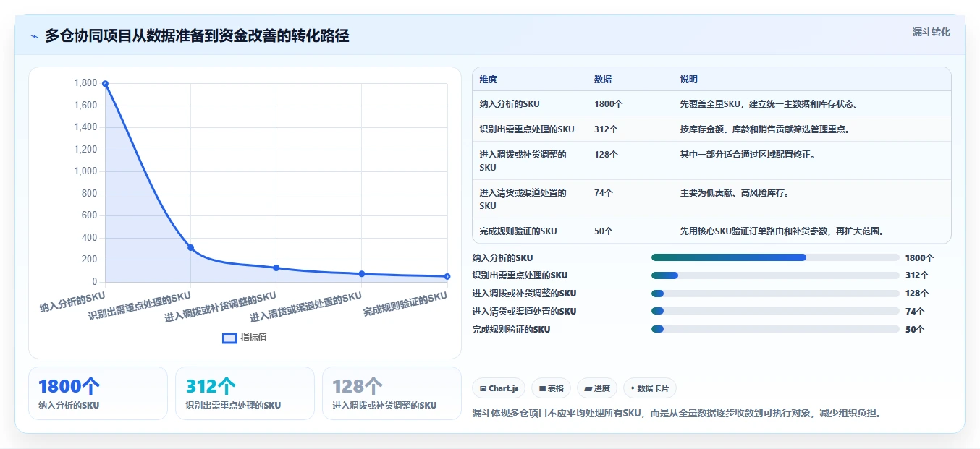Click table cell 完成规则验证的SKU
980x449 pixels.
(518, 231)
